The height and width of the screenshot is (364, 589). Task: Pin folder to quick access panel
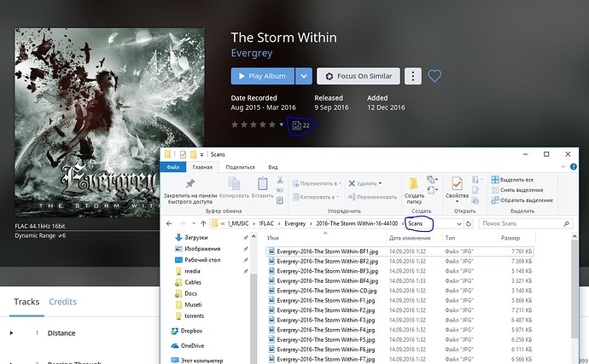(x=190, y=192)
